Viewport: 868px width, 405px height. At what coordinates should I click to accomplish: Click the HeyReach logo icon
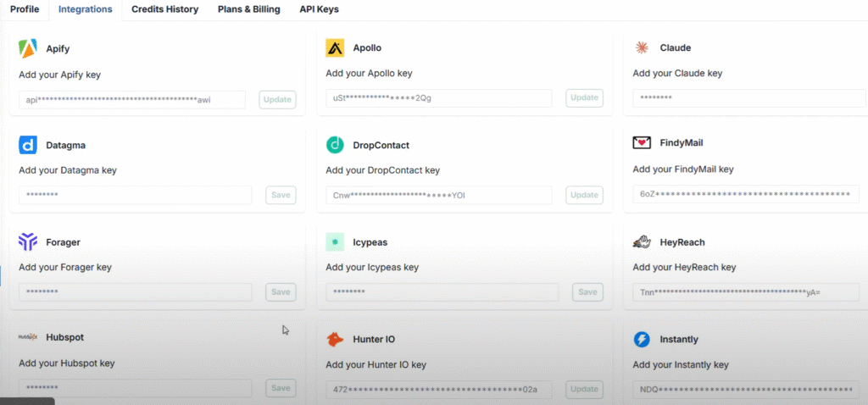click(642, 242)
